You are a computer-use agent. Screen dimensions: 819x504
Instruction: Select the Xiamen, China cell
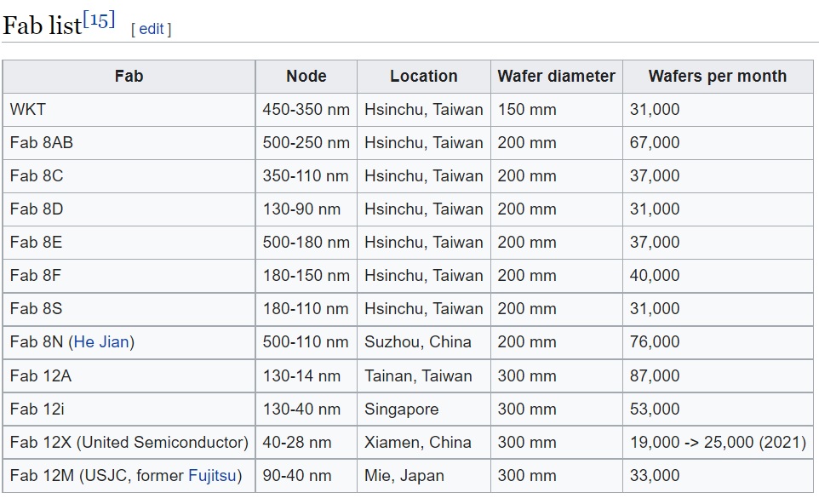coord(417,443)
